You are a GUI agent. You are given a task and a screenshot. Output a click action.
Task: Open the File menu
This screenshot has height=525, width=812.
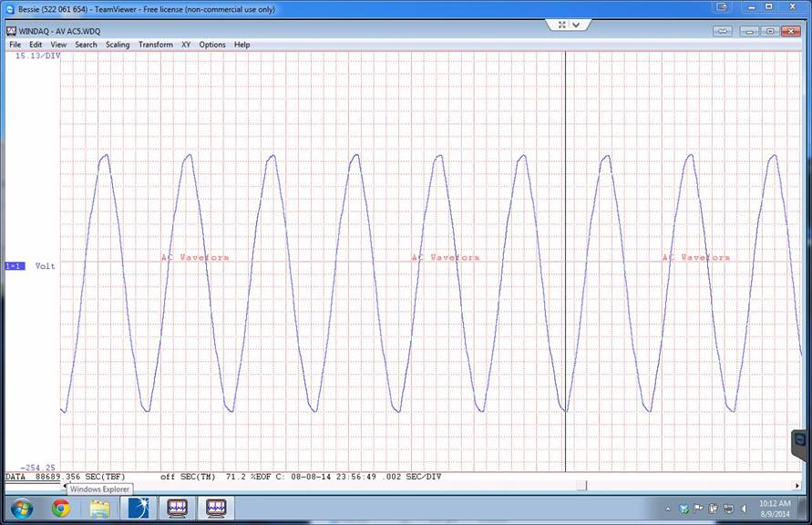click(x=15, y=45)
